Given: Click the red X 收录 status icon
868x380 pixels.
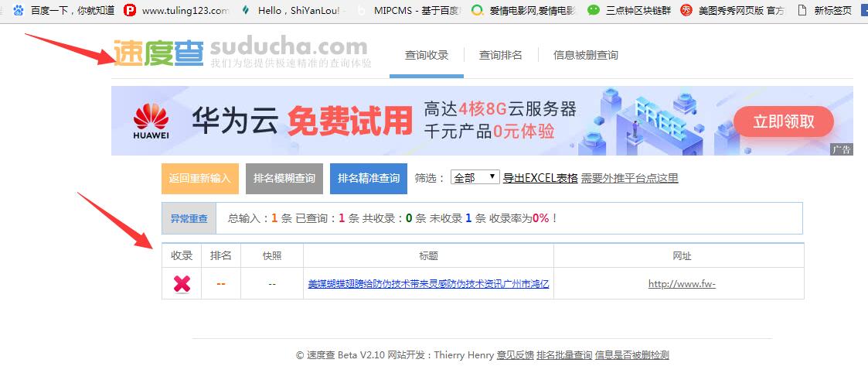Looking at the screenshot, I should (x=182, y=284).
